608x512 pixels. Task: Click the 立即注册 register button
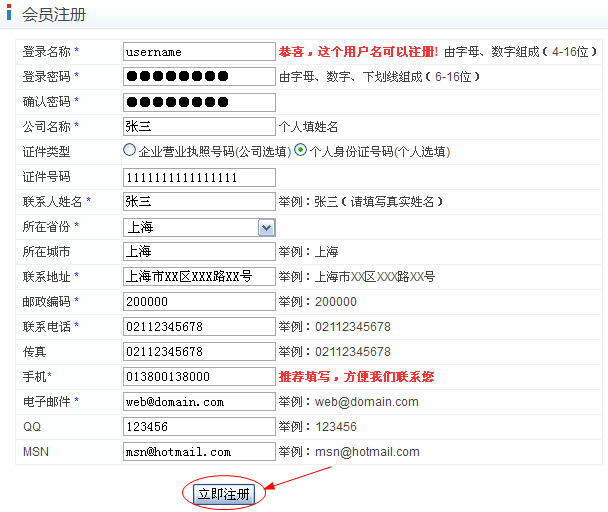[224, 494]
